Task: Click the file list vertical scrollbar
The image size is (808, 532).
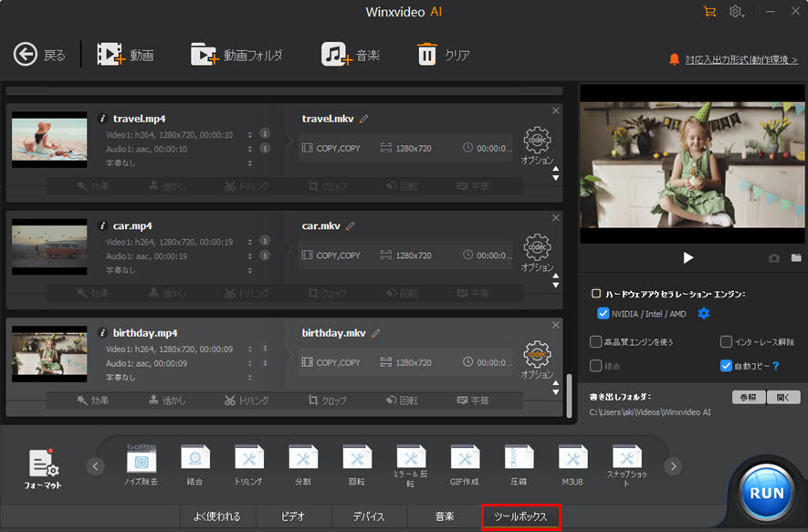Action: [x=569, y=395]
